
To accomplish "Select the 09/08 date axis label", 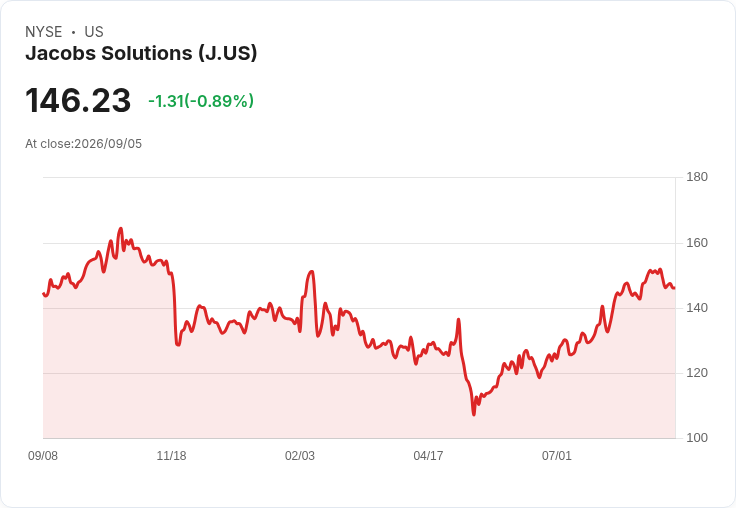I will 43,455.
